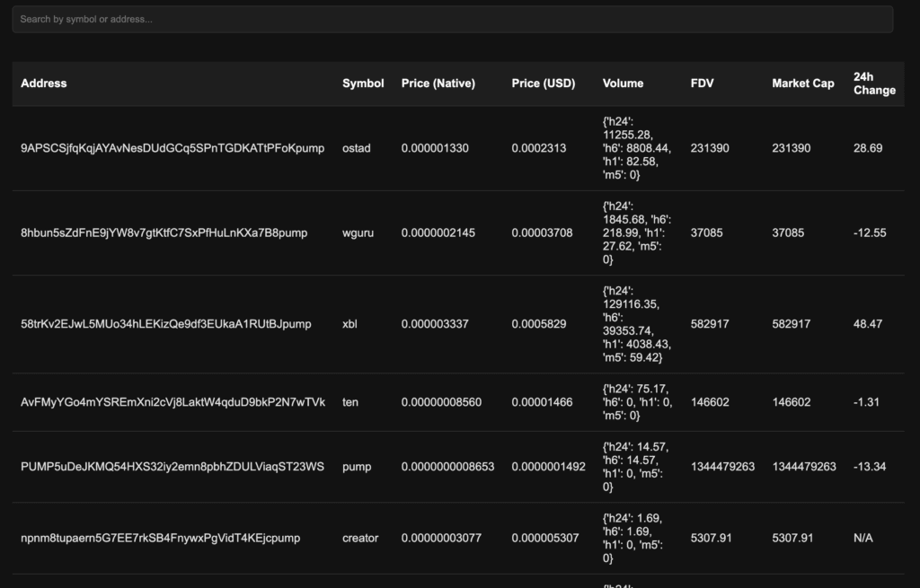
Task: Click the search by symbol or address field
Action: click(x=452, y=19)
